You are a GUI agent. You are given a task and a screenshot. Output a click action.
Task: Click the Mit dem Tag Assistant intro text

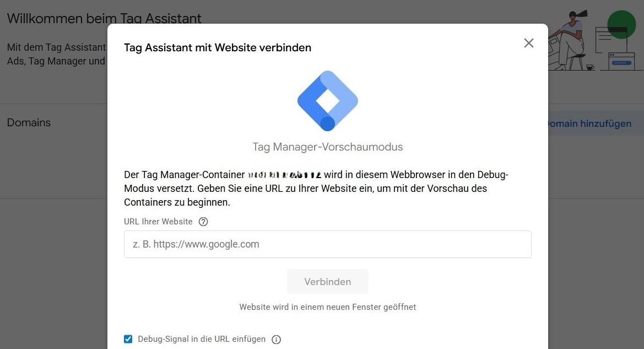(x=56, y=54)
